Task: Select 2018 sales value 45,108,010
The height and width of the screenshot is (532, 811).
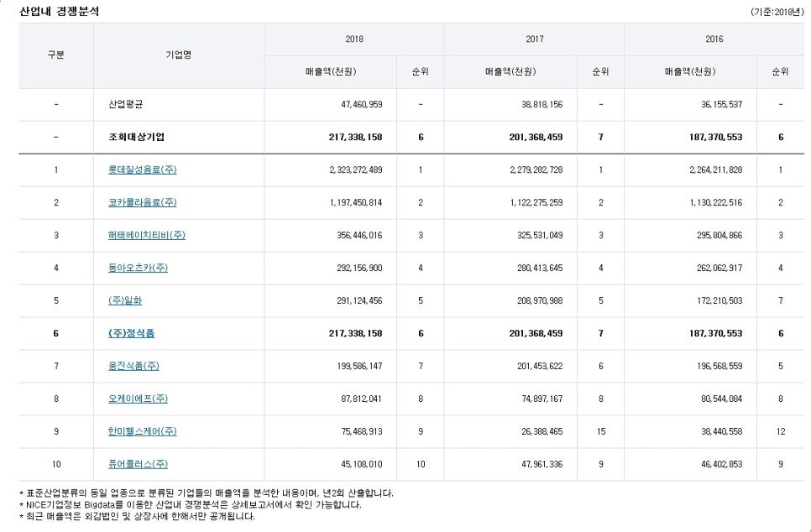Action: 362,464
